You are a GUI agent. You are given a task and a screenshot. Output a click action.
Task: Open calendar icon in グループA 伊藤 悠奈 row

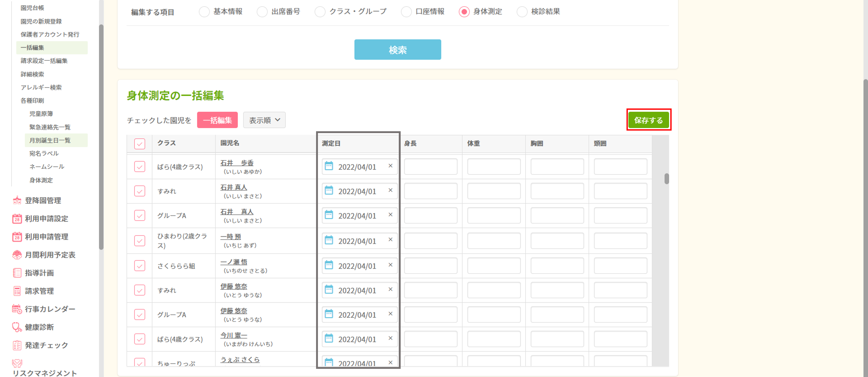point(329,314)
